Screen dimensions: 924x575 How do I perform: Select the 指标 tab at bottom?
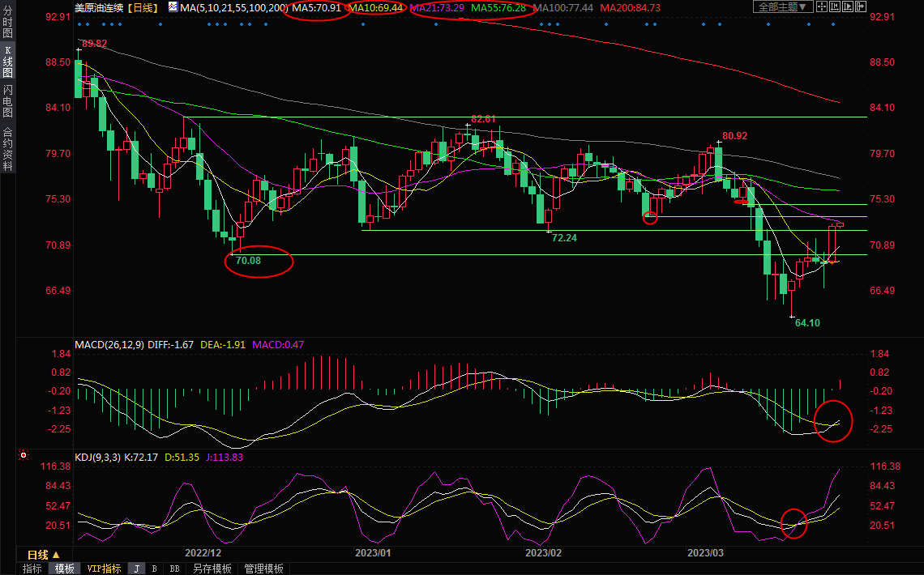(32, 569)
